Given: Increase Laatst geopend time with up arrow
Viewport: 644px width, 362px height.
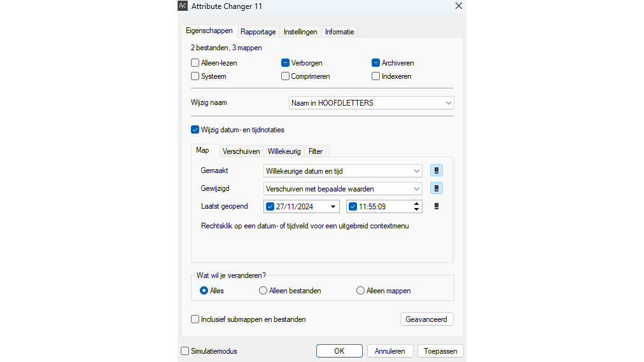Looking at the screenshot, I should [x=417, y=204].
